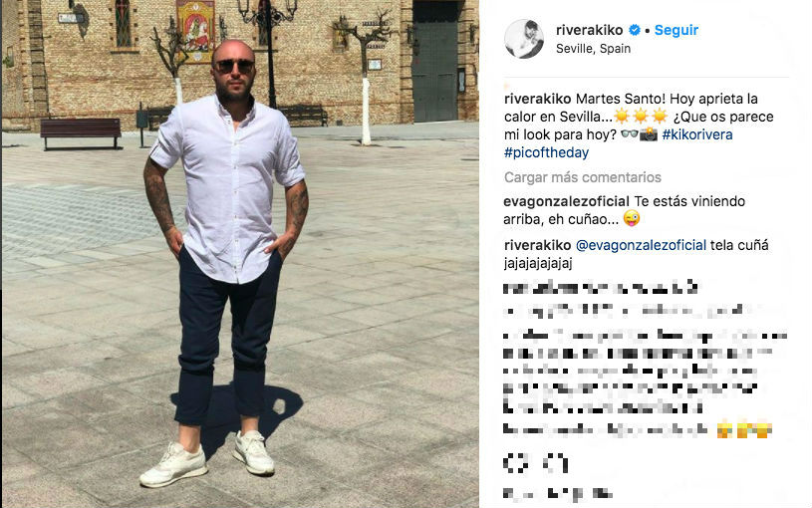Like the post with the pixelated heart icon
This screenshot has height=508, width=812.
[515, 463]
